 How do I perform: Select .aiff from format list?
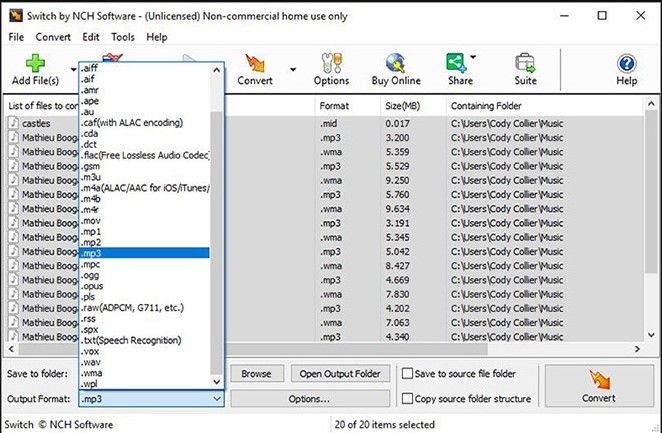coord(144,68)
